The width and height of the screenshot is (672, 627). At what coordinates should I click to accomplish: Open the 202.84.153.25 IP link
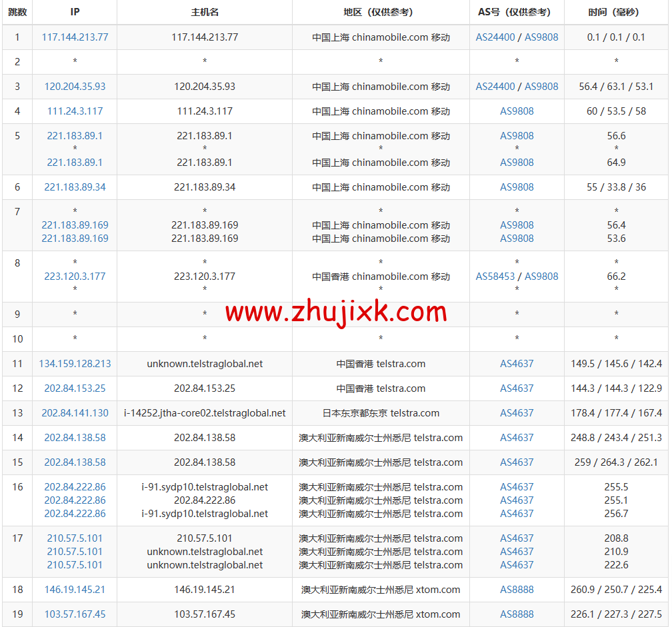coord(75,388)
